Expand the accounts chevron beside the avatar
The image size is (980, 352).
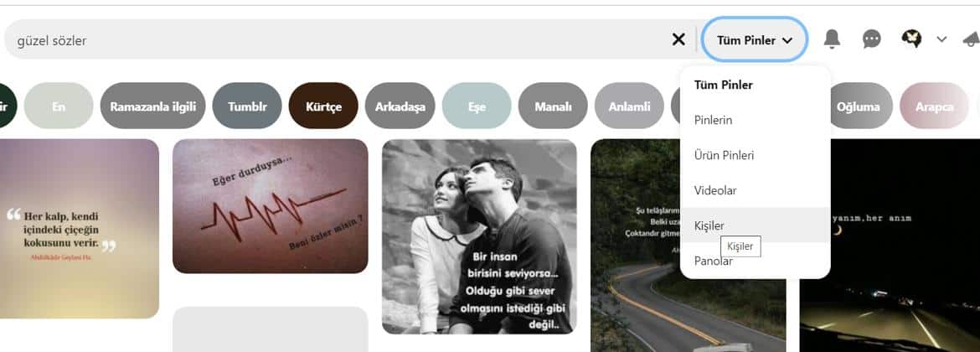click(x=941, y=39)
